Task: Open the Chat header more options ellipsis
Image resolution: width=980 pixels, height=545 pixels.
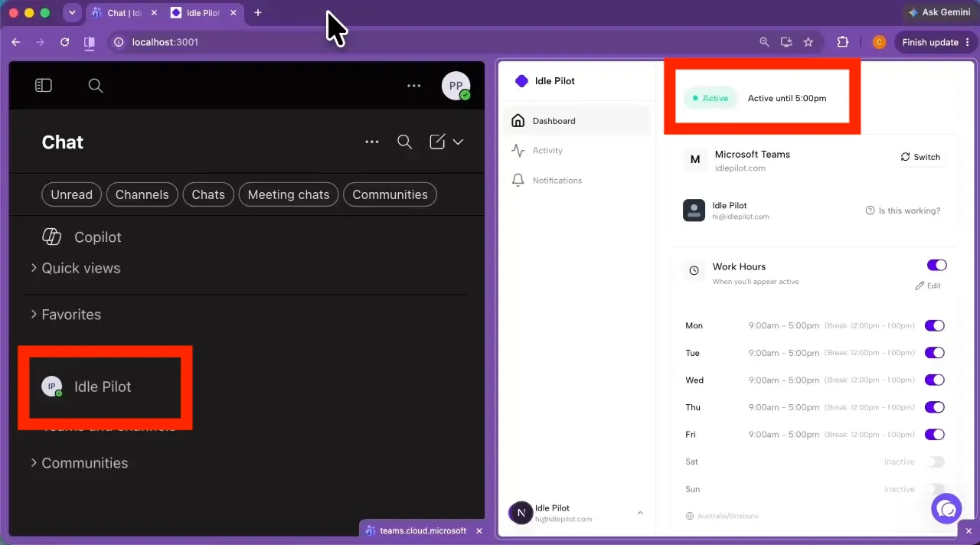Action: tap(372, 142)
